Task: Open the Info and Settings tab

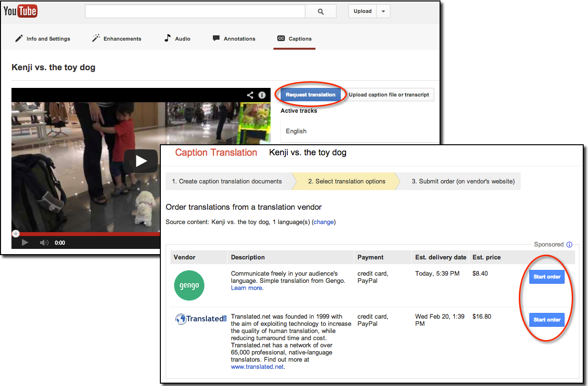Action: [x=43, y=39]
